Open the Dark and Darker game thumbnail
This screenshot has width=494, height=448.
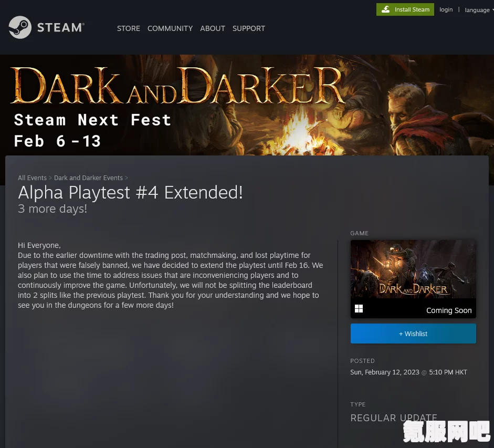click(413, 269)
